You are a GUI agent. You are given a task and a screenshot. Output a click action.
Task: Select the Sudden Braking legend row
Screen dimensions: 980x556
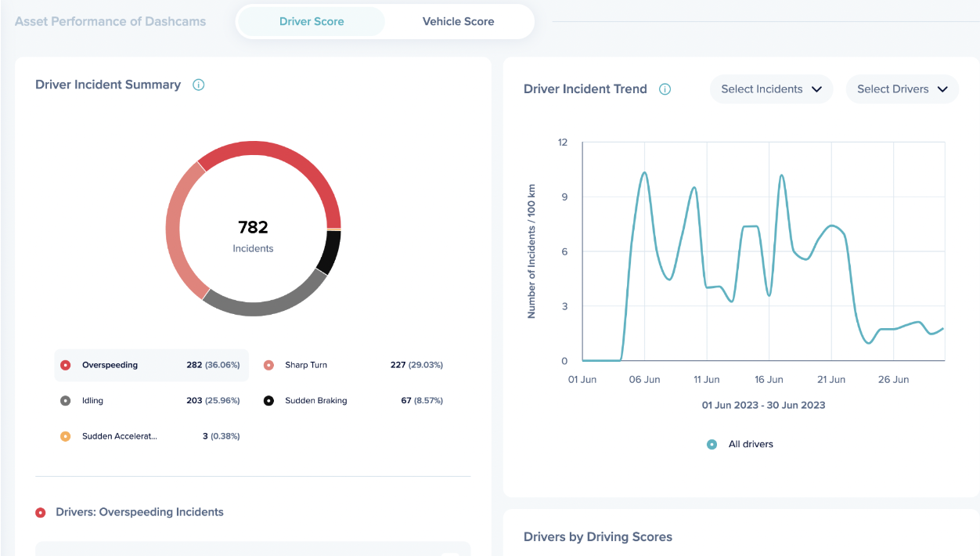coord(354,400)
